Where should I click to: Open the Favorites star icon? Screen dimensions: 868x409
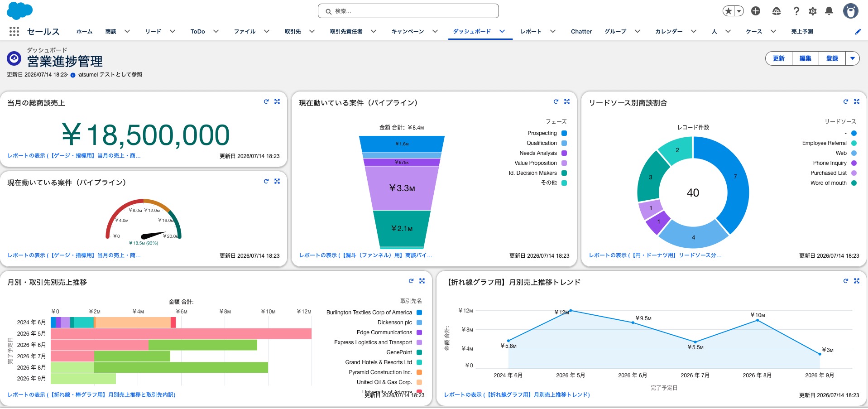point(729,11)
